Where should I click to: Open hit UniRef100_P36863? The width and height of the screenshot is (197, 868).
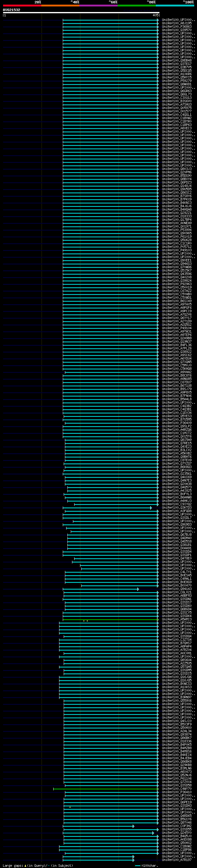(177, 26)
